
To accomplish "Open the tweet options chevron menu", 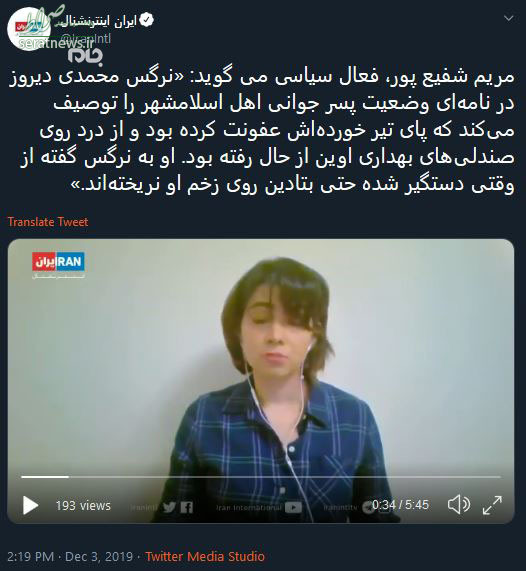I will tap(509, 18).
